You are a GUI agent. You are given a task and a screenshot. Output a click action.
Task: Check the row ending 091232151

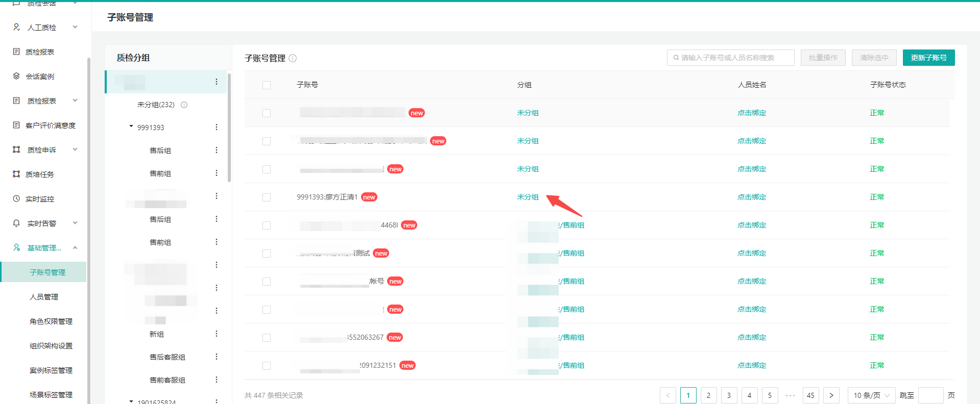click(x=267, y=366)
